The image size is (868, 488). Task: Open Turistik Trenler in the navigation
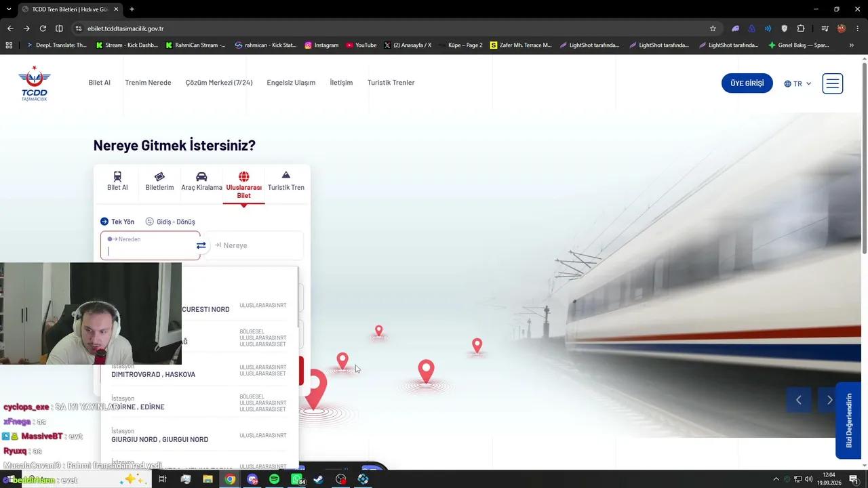tap(391, 83)
